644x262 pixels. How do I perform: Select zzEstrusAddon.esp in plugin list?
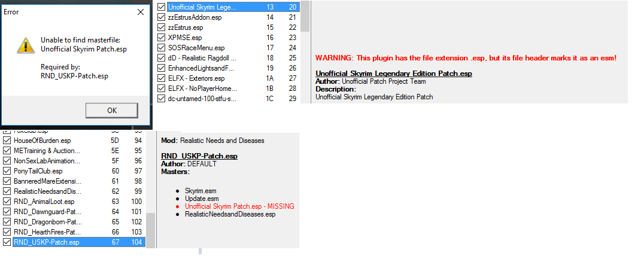[x=233, y=17]
